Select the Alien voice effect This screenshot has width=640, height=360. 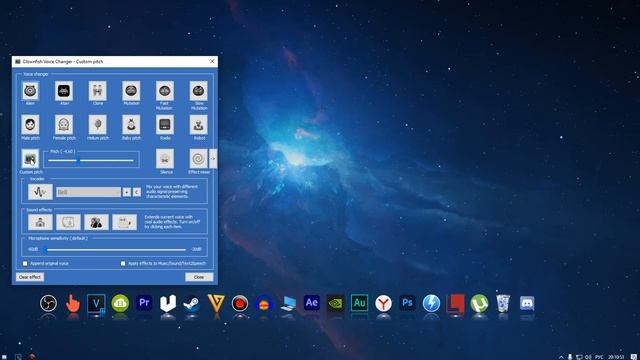pos(30,91)
